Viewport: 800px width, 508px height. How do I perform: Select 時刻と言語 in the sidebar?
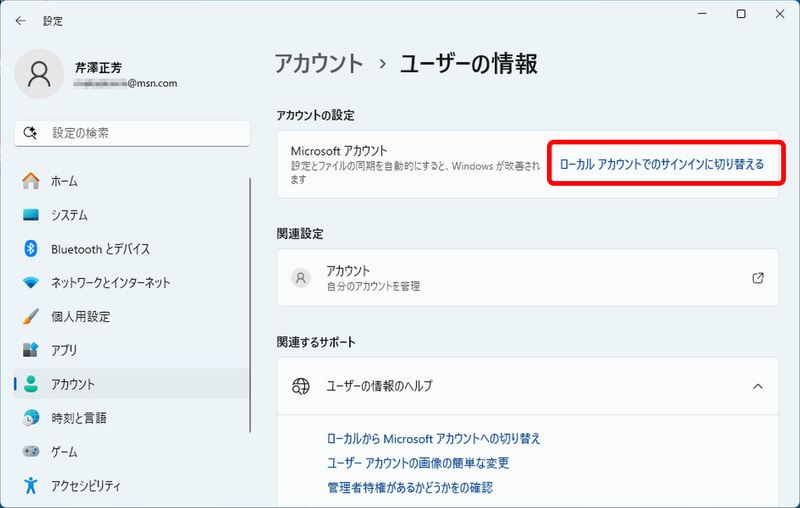(131, 418)
